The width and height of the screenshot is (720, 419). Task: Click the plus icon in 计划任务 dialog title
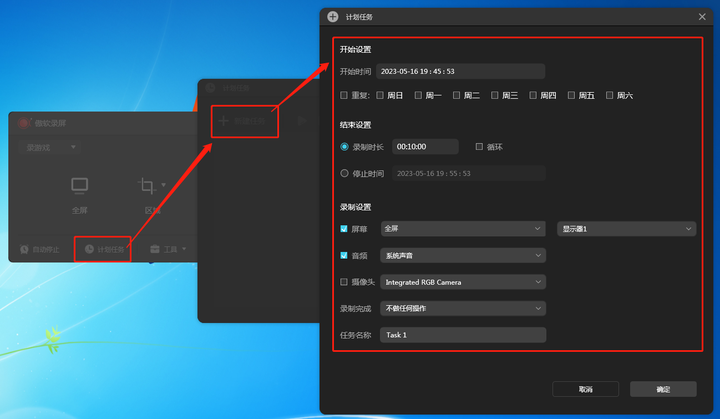(332, 17)
